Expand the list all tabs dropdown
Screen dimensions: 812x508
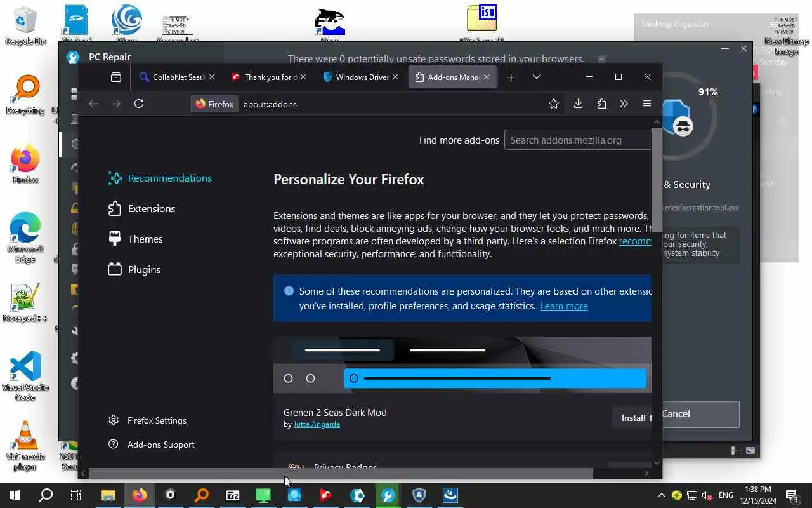click(537, 77)
